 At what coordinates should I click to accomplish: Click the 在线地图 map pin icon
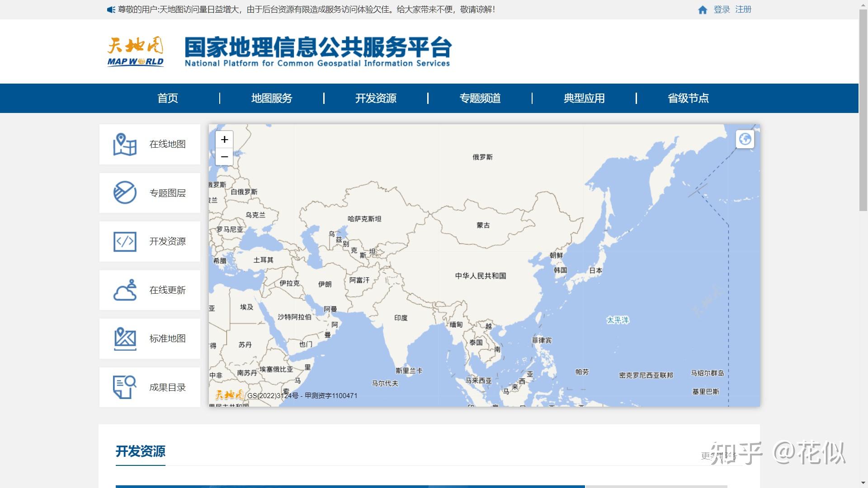point(125,145)
